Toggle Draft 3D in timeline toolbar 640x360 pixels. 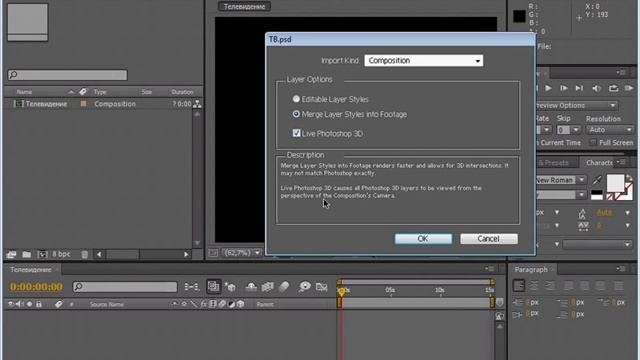tap(231, 287)
